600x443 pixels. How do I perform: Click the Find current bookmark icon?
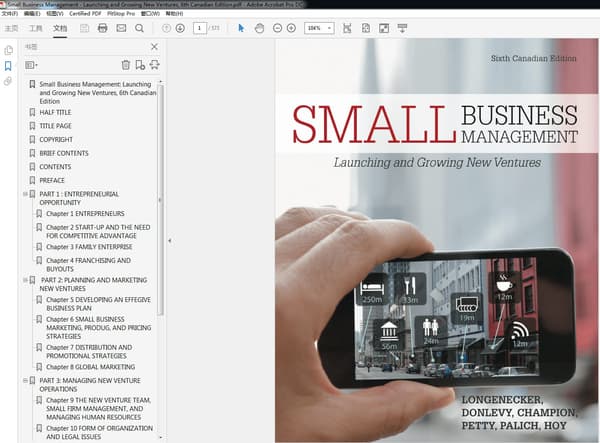(x=155, y=65)
